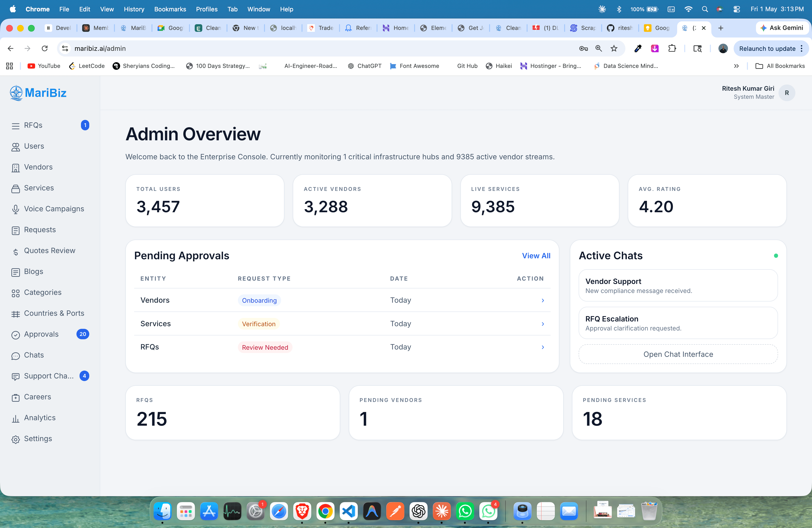Open Vendors building icon in sidebar
Screen dimensions: 812x528
pyautogui.click(x=15, y=167)
